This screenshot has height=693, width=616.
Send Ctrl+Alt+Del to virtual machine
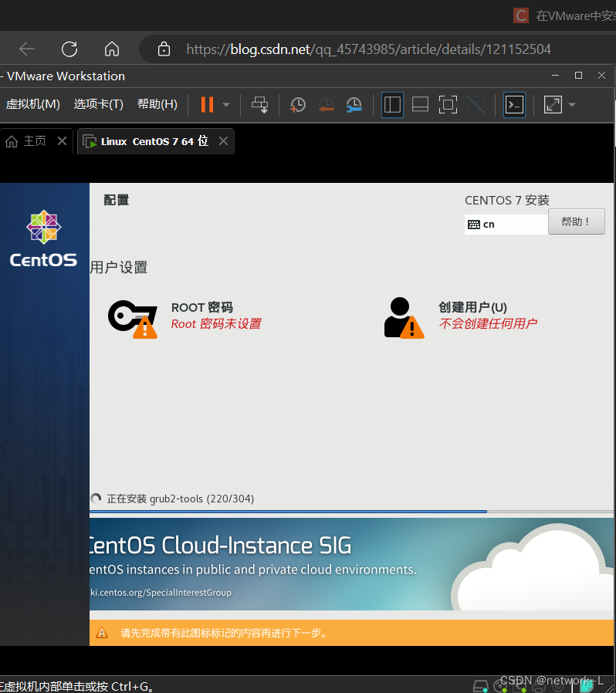[x=260, y=105]
